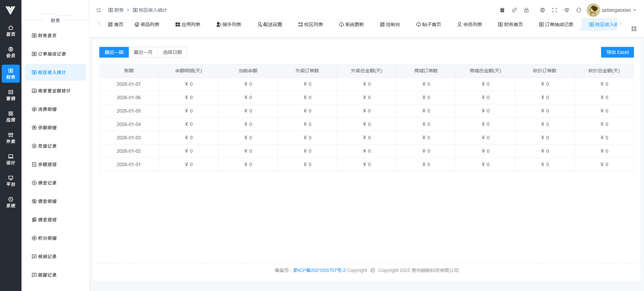Click the trash (clear cache) icon in header
Screen dimensions: 644x291
click(502, 10)
